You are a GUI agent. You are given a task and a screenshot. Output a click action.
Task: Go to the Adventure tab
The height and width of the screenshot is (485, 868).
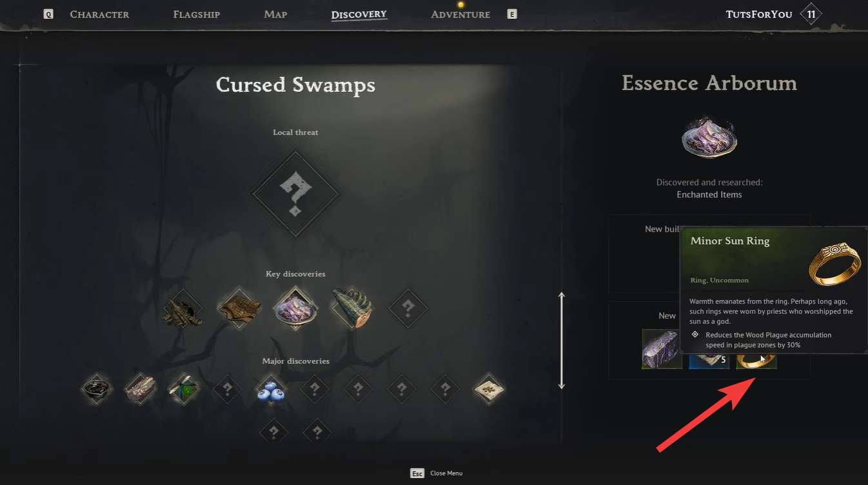[460, 14]
